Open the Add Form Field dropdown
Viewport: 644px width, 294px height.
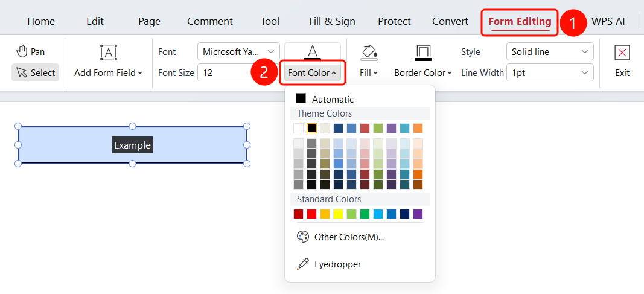point(109,73)
